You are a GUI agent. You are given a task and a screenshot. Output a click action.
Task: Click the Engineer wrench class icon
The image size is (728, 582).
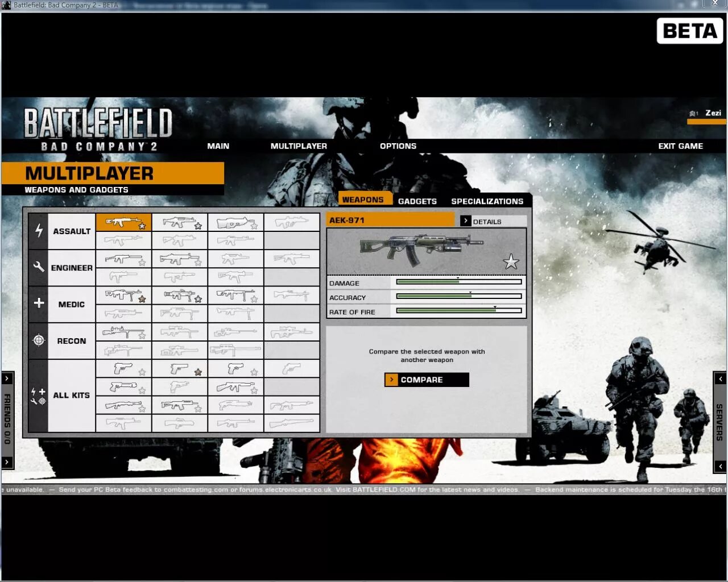39,267
